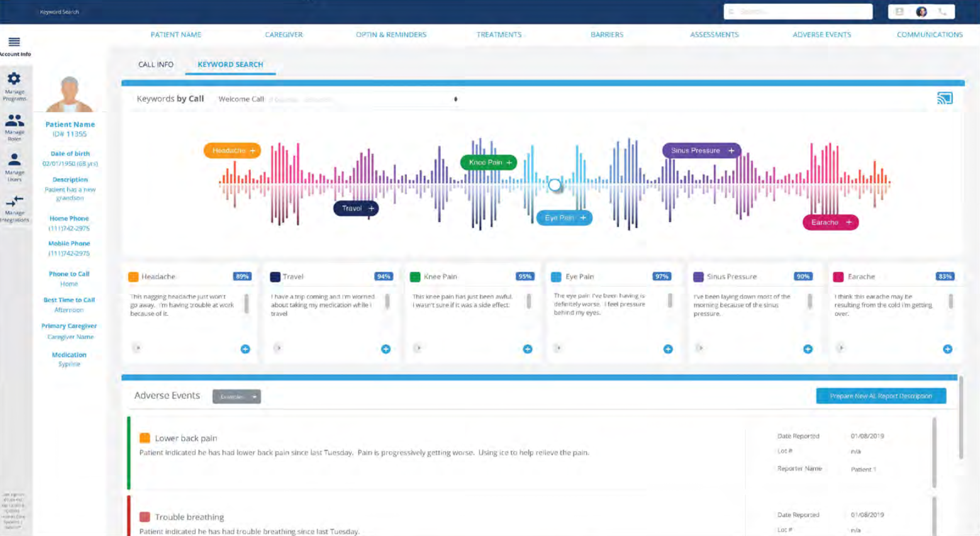The height and width of the screenshot is (536, 980).
Task: Play the Earache card audio clip
Action: pos(841,347)
